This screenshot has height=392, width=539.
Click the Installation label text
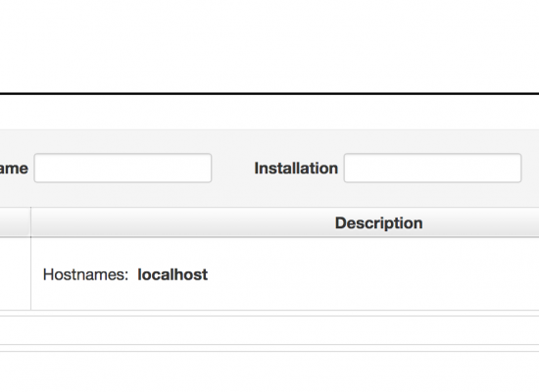pyautogui.click(x=296, y=169)
